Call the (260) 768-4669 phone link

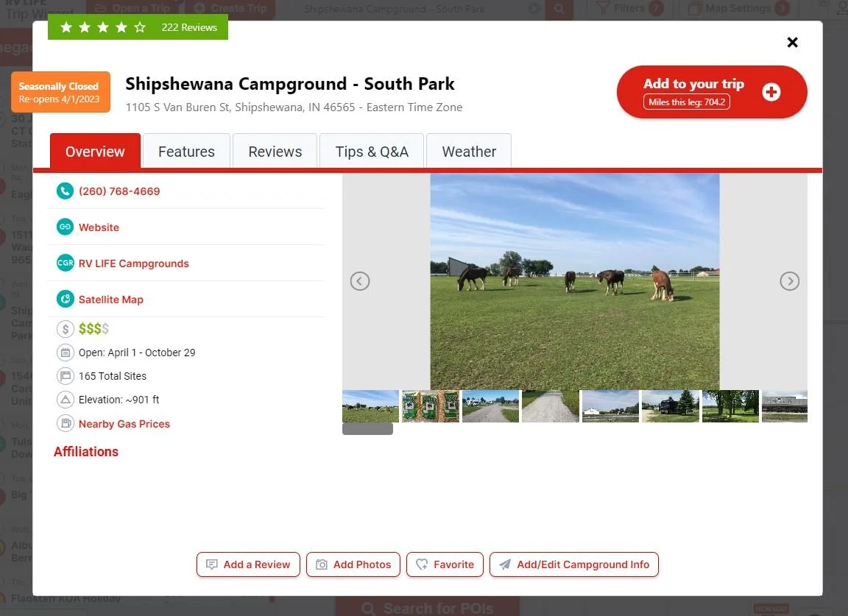click(119, 191)
